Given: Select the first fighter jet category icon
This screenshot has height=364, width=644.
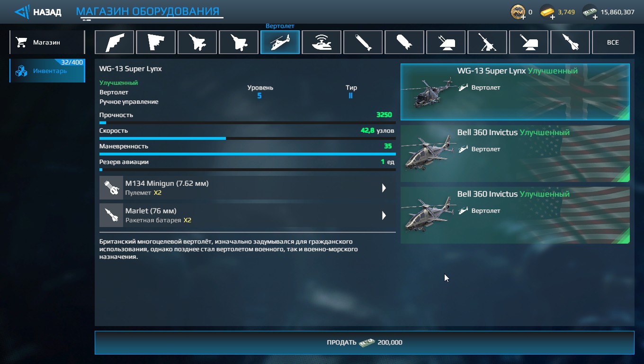Looking at the screenshot, I should coord(197,42).
